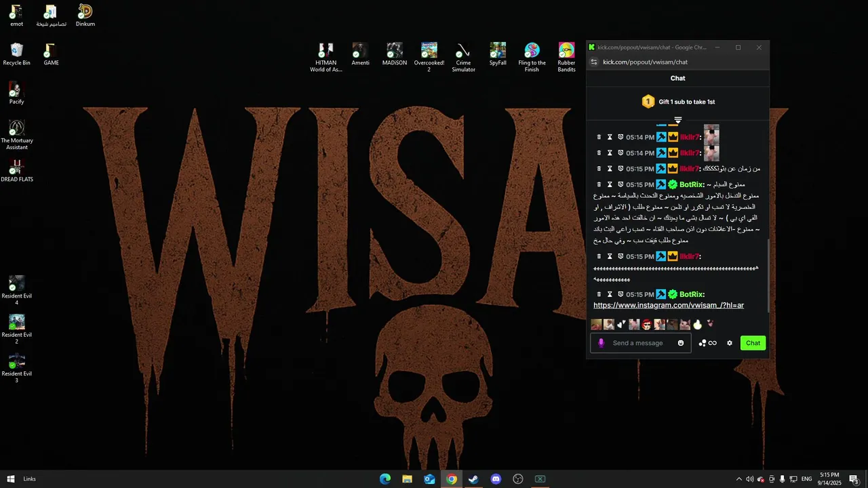Switch input language via ENG indicator
Viewport: 868px width, 488px height.
pyautogui.click(x=806, y=479)
